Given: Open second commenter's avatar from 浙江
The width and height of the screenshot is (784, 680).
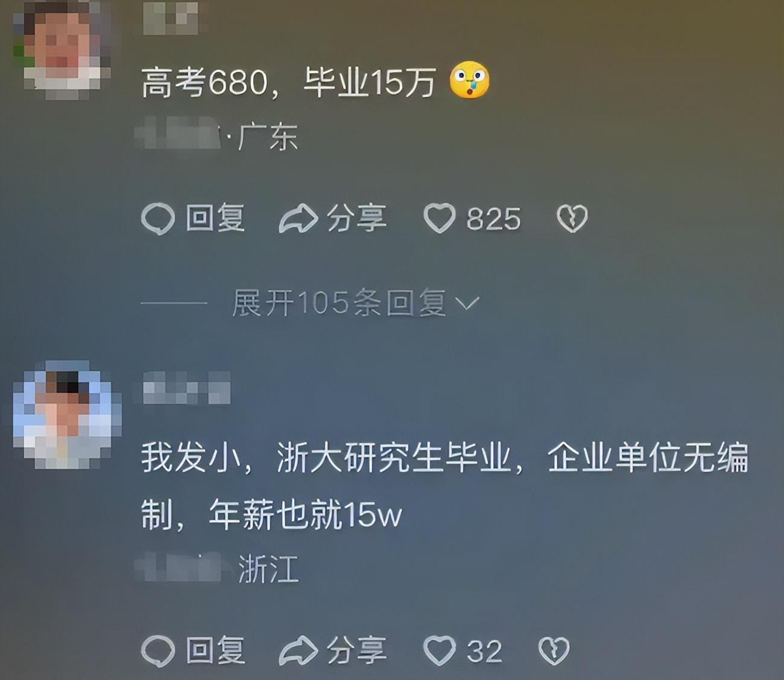Looking at the screenshot, I should click(67, 415).
